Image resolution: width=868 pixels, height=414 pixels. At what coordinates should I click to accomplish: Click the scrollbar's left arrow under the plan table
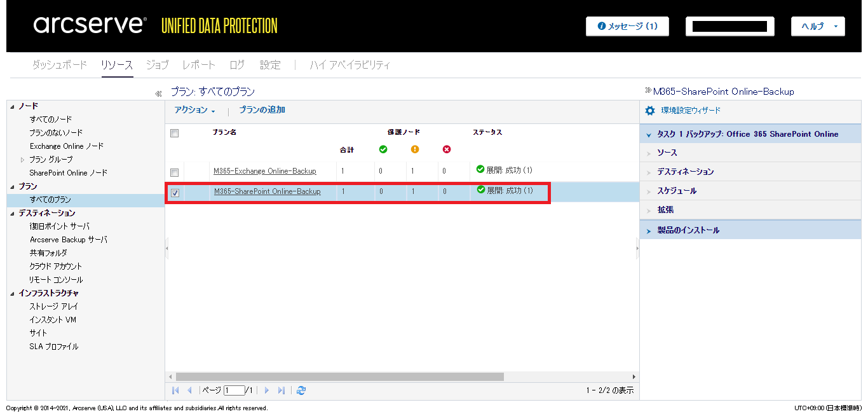170,376
